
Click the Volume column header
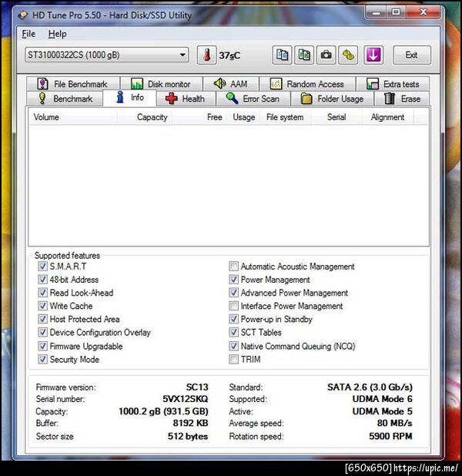pyautogui.click(x=73, y=117)
